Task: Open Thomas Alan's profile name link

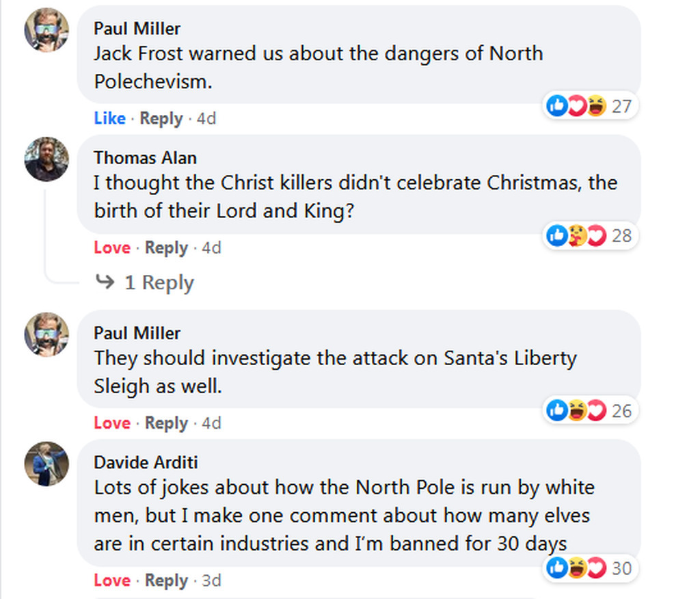Action: click(x=145, y=158)
